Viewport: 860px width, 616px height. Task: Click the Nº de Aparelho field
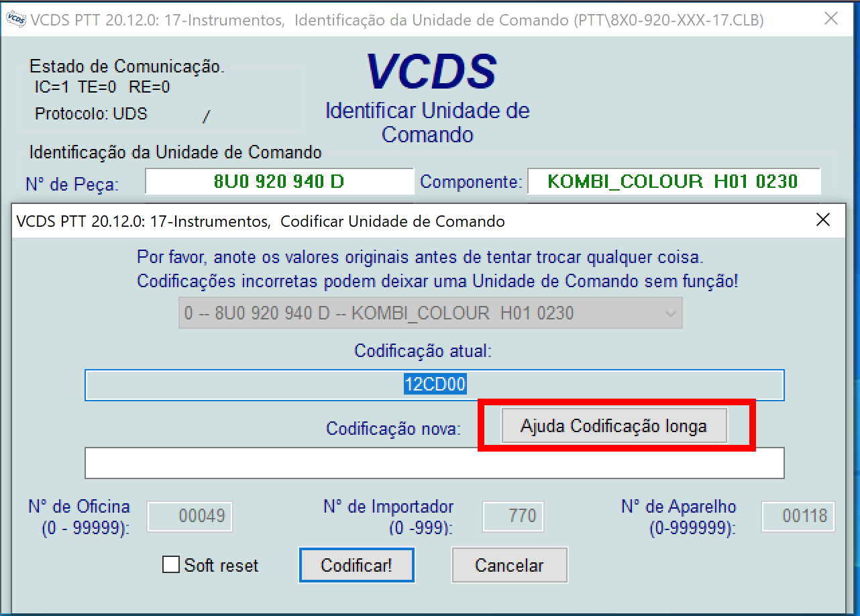point(798,516)
